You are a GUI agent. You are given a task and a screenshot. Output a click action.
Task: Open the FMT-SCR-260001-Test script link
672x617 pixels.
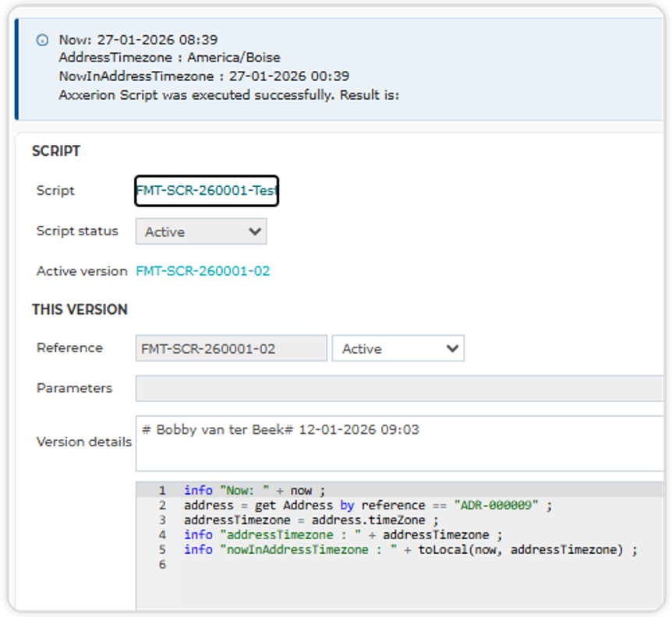pos(207,191)
